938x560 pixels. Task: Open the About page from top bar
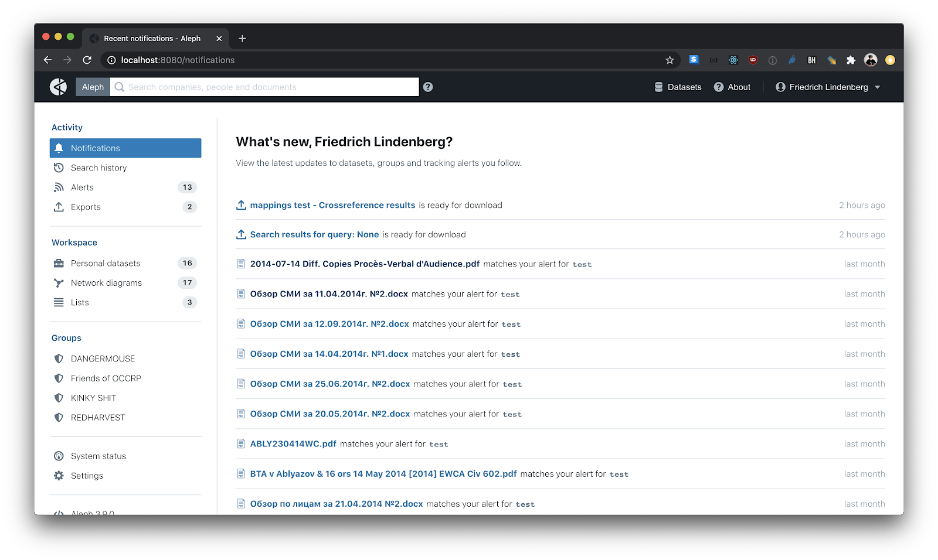point(732,87)
